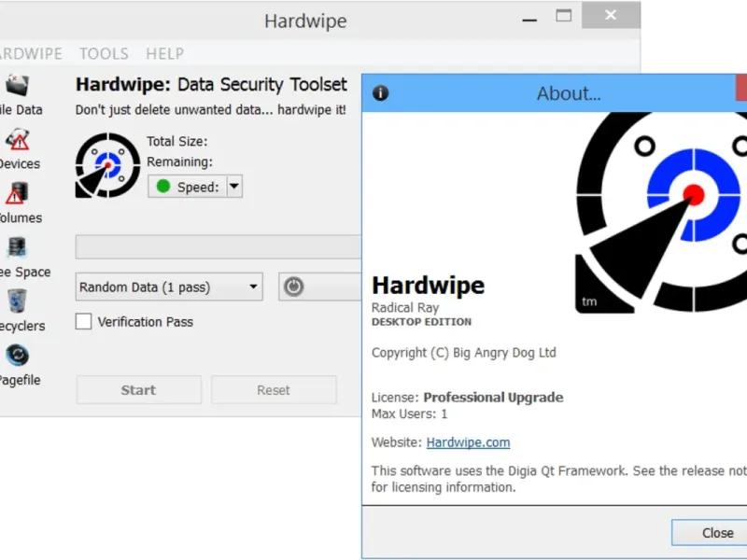Enable the Verification Pass checkbox
The image size is (747, 560).
point(83,321)
